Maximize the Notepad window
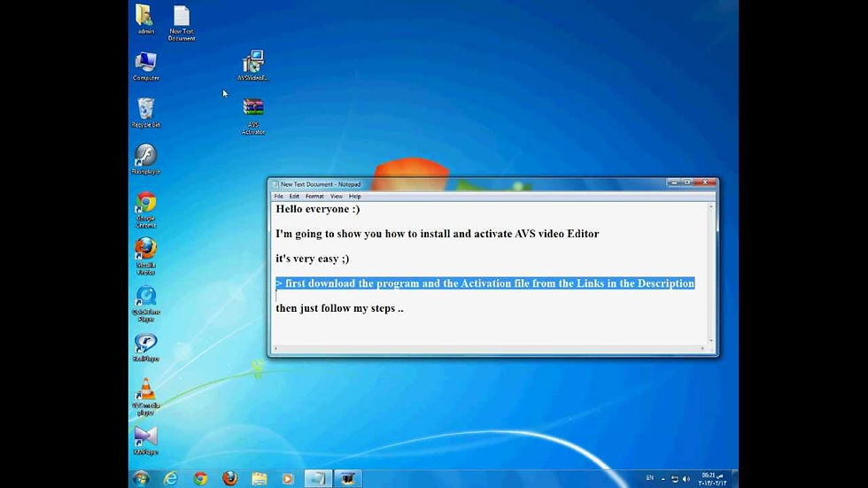Screen dimensions: 868x488 click(x=687, y=182)
